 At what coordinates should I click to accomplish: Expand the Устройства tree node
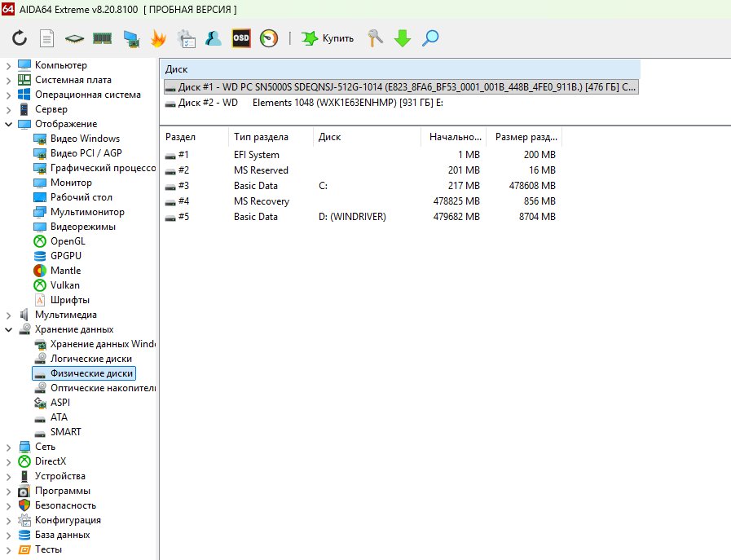[8, 477]
